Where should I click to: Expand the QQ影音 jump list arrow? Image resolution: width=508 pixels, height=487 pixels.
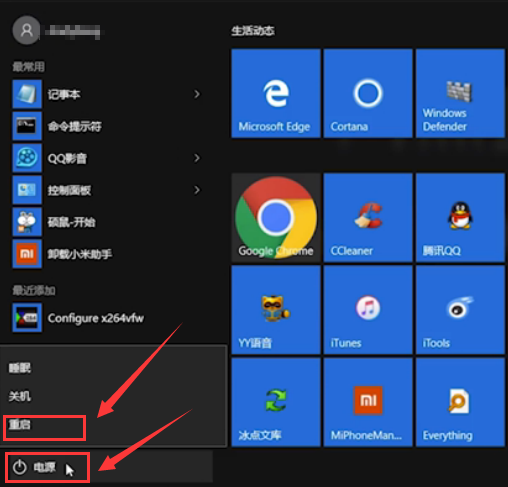197,158
